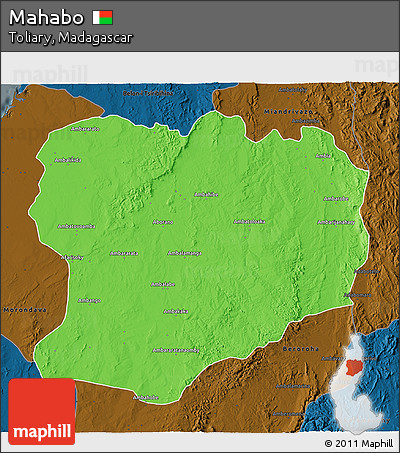This screenshot has width=400, height=453.
Task: Click the 'Ambalamanga' town label
Action: click(184, 253)
